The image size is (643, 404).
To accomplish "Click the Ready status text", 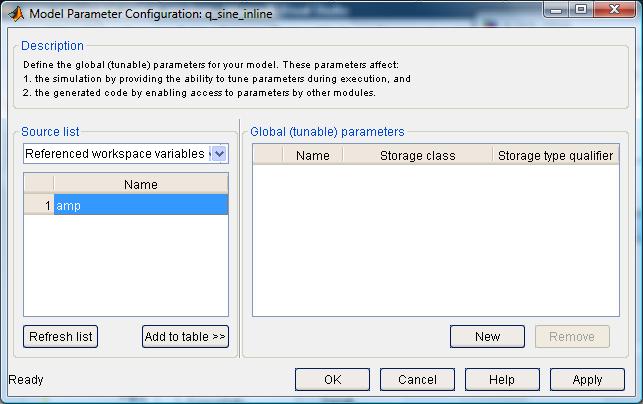I will coord(26,379).
